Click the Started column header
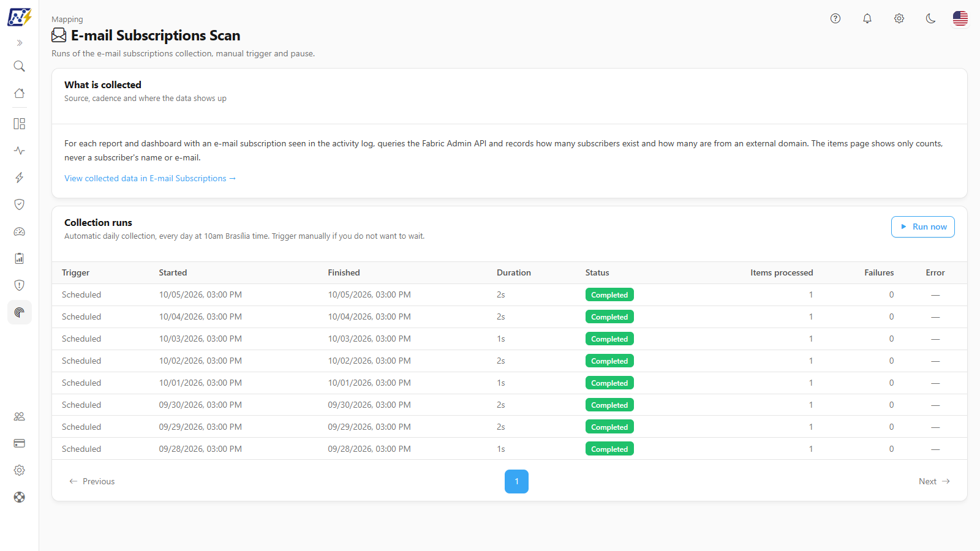Viewport: 980px width, 551px height. coord(173,272)
